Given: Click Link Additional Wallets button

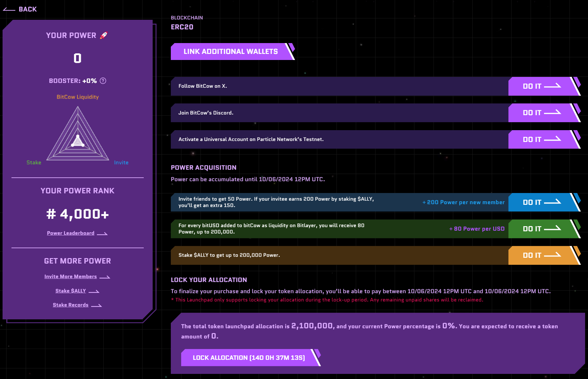Looking at the screenshot, I should pyautogui.click(x=233, y=51).
